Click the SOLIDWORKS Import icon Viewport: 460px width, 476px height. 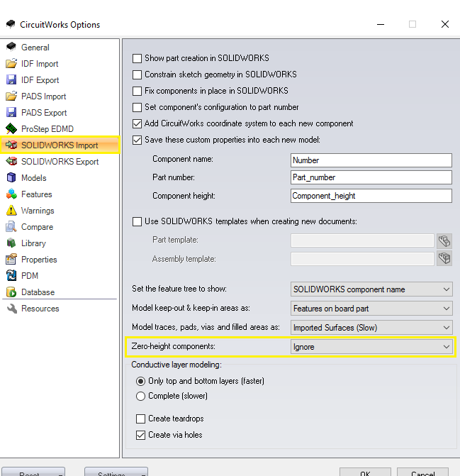[11, 145]
